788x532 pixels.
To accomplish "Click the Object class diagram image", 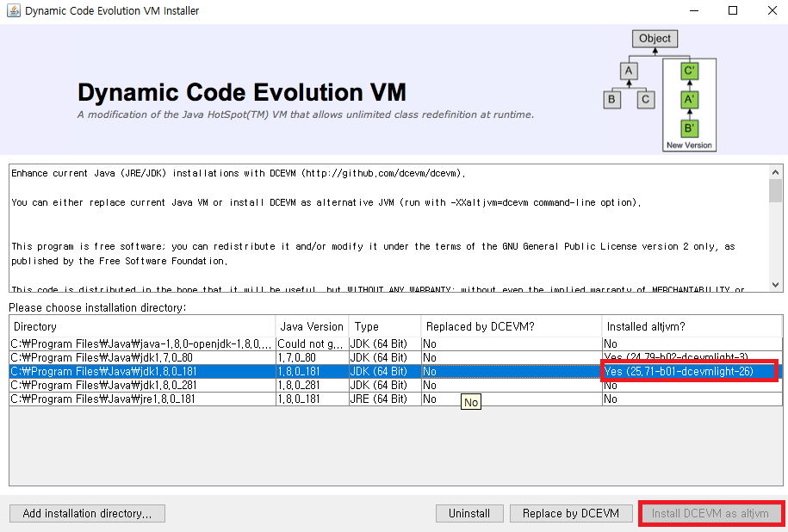I will click(660, 90).
